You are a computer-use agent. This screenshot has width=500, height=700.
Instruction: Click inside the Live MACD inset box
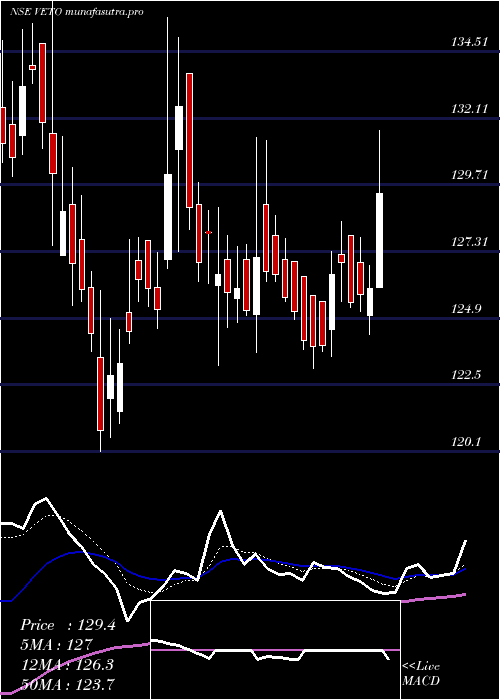click(x=275, y=650)
